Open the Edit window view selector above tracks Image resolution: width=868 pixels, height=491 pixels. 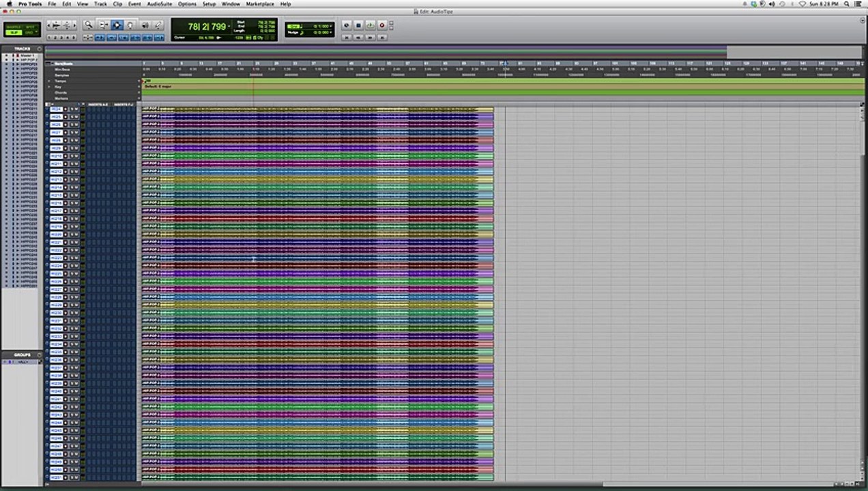point(49,104)
